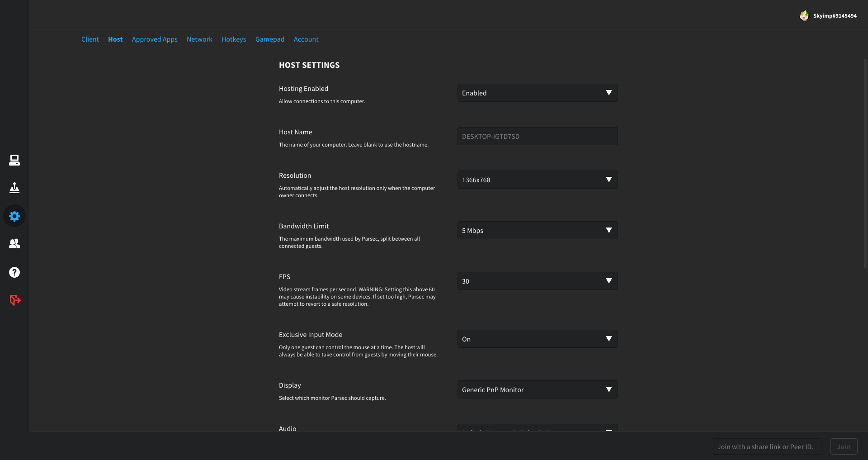Open the Hotkeys tab
Image resolution: width=868 pixels, height=460 pixels.
[234, 39]
